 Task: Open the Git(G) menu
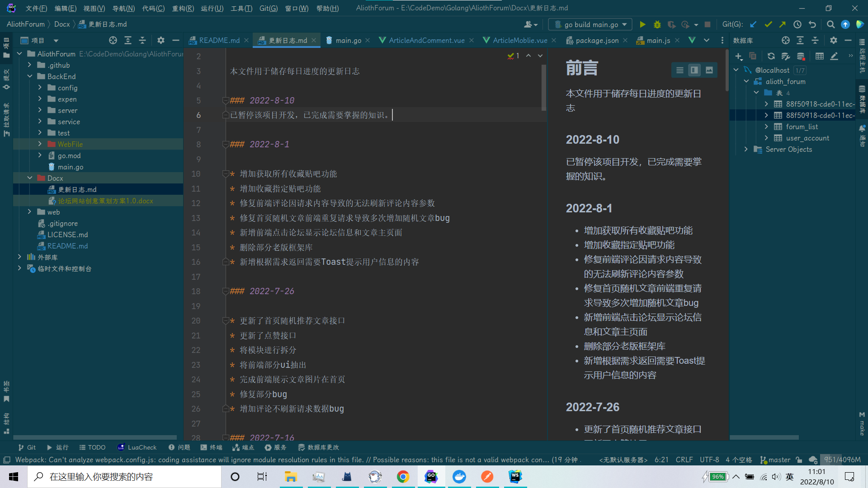(268, 8)
